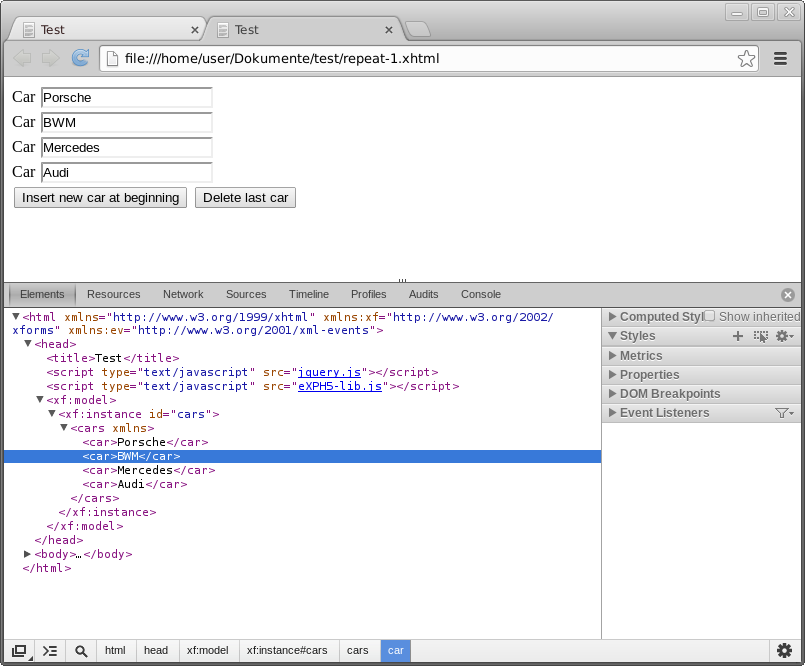Collapse the xf:instance cars node
This screenshot has height=666, width=805.
tap(52, 413)
